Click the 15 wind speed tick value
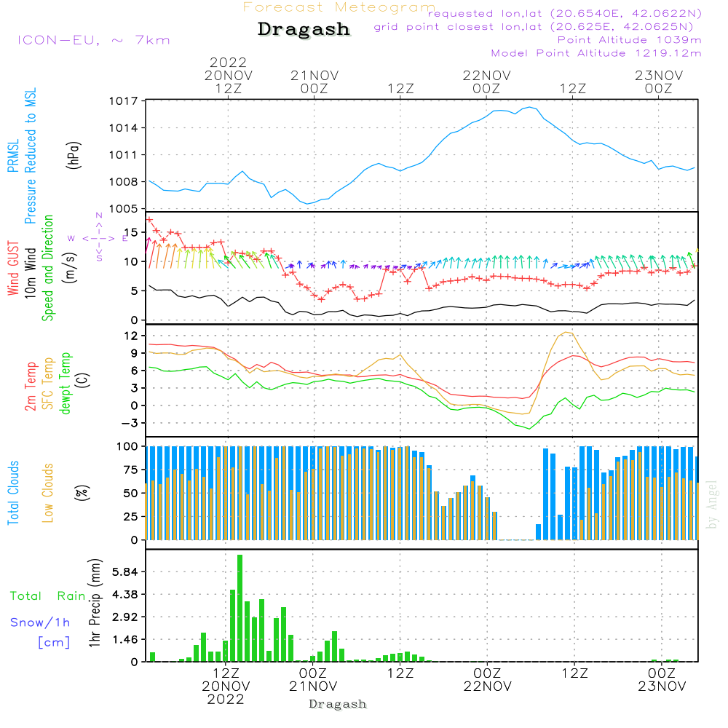 pos(131,233)
